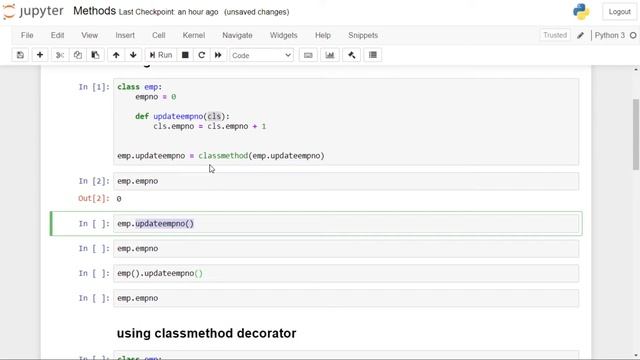Image resolution: width=640 pixels, height=360 pixels.
Task: Click the pencil edit mode icon
Action: 580,36
